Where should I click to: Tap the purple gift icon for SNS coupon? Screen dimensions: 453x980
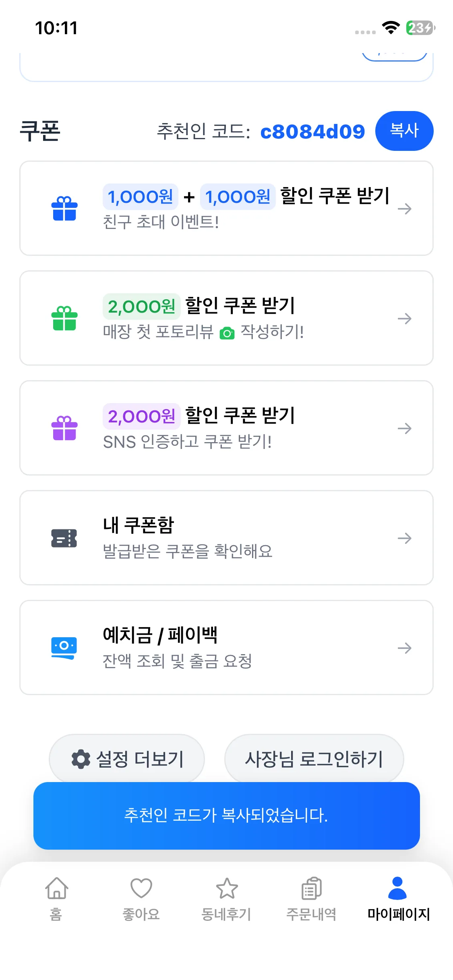point(64,428)
